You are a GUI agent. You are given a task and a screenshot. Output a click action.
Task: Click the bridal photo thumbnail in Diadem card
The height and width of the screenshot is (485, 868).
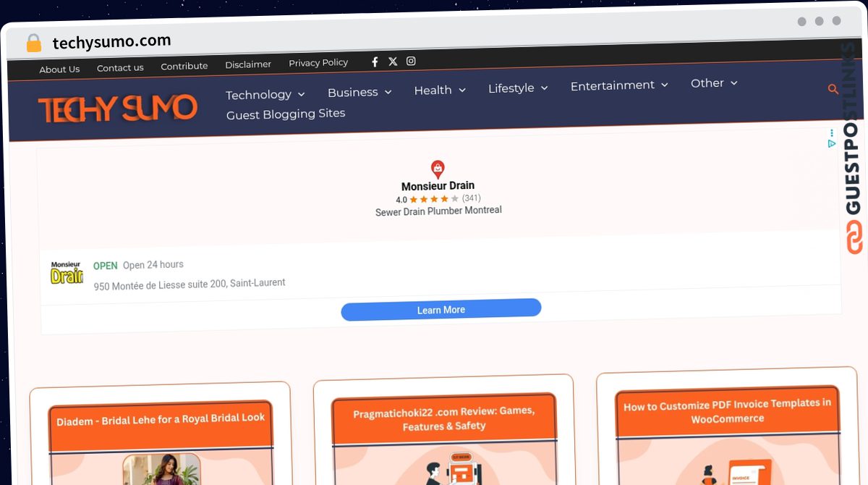pos(161,469)
